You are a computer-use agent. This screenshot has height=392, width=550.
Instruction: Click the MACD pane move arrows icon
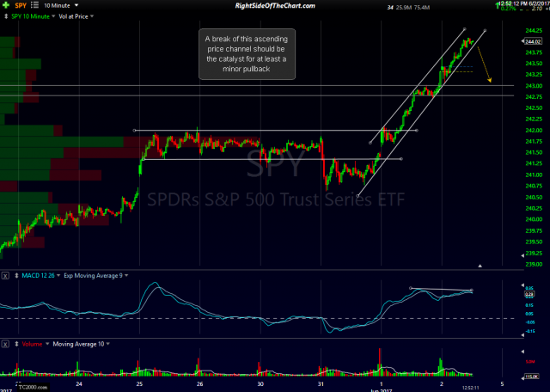16,276
